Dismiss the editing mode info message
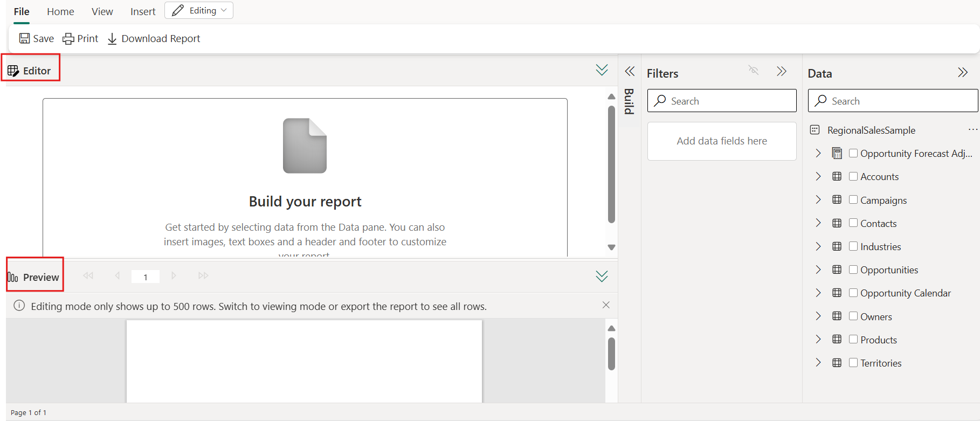980x421 pixels. pos(606,305)
